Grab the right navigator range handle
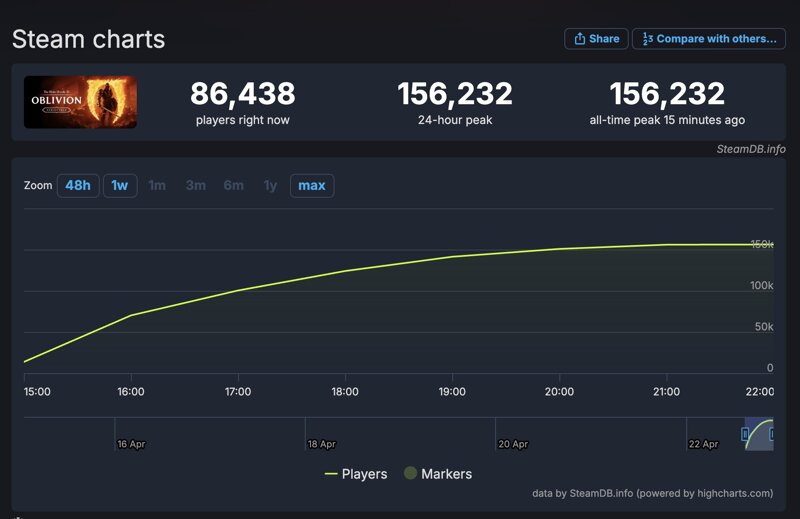This screenshot has height=519, width=800. click(772, 434)
